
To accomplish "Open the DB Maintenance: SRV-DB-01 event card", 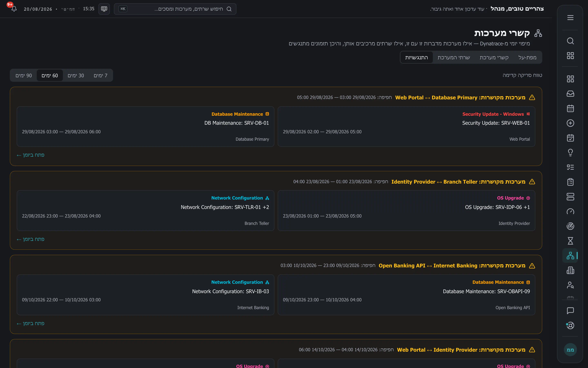I will click(x=146, y=127).
